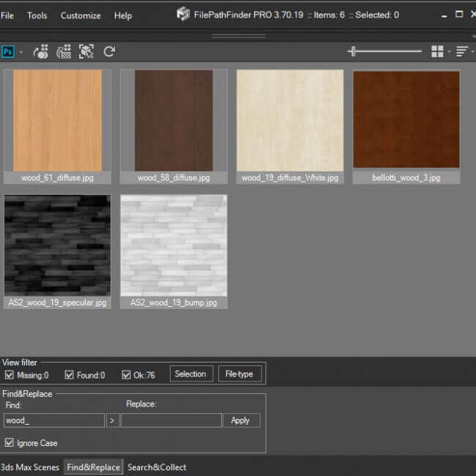476x476 pixels.
Task: Expand the sort options dropdown arrow
Action: coord(472,52)
